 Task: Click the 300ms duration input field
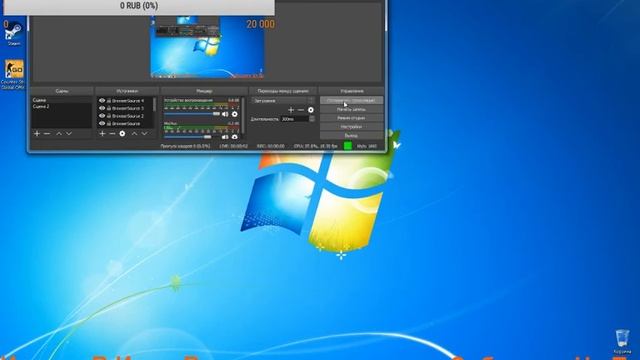click(x=295, y=119)
